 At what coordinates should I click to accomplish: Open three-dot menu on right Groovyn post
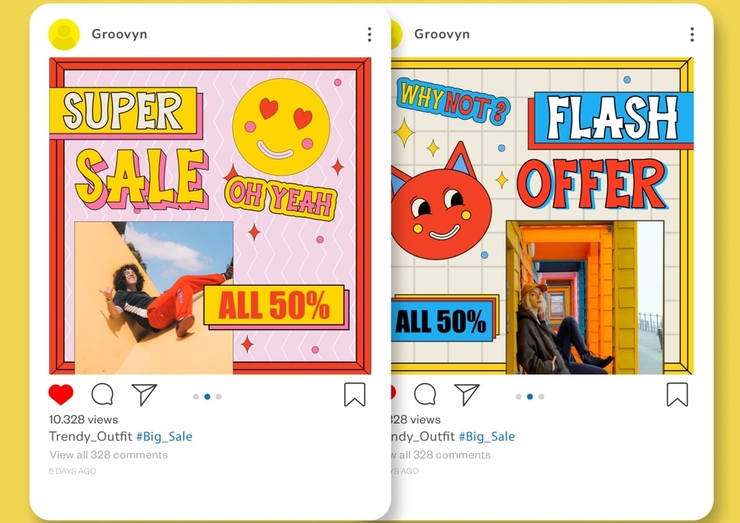pos(692,34)
